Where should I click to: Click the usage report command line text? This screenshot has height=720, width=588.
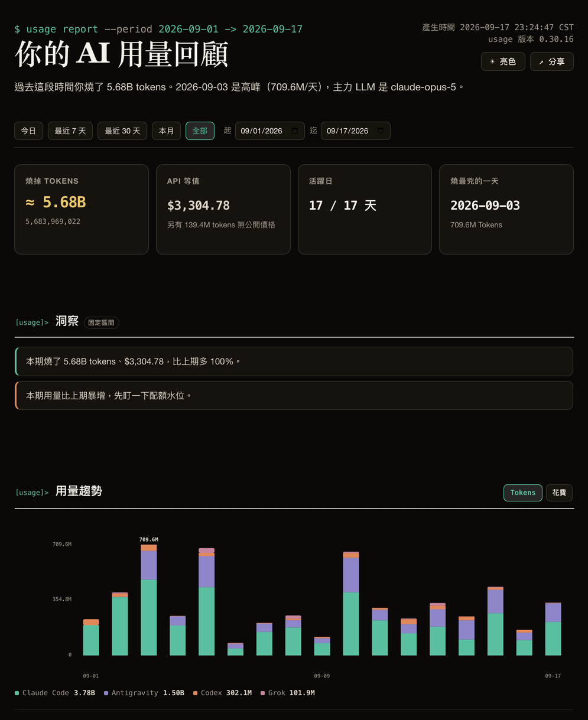[158, 29]
